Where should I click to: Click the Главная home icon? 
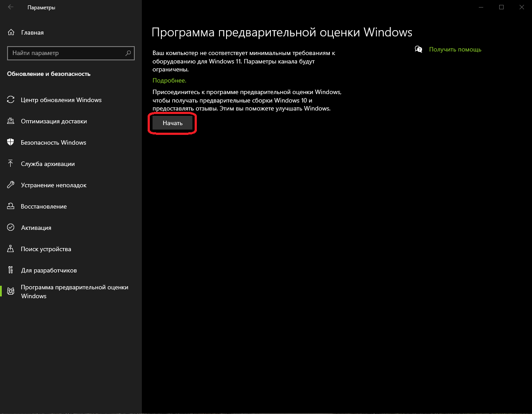coord(11,32)
